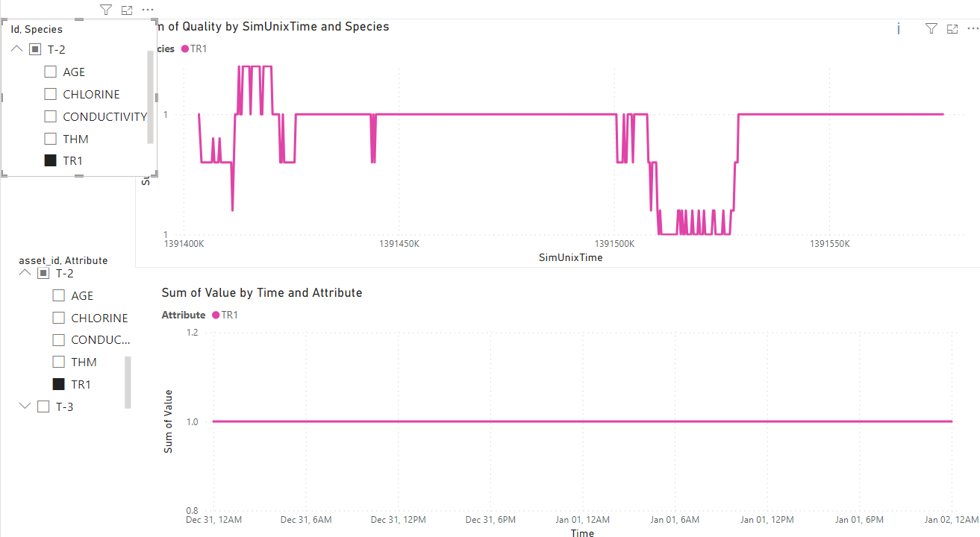Click the Species slicer vertical scrollbar

(151, 97)
